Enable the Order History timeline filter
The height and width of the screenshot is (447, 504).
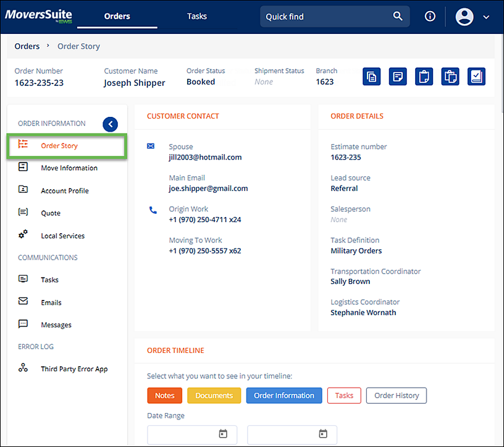[x=396, y=395]
